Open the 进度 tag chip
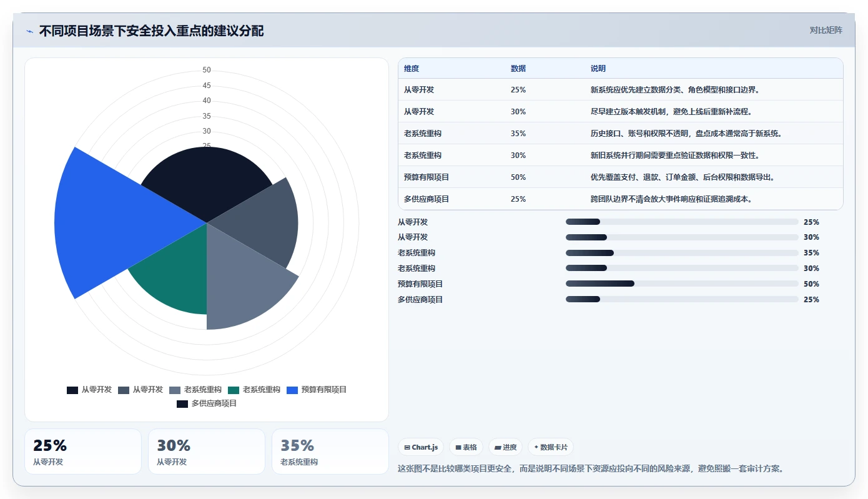868x499 pixels. click(x=506, y=447)
